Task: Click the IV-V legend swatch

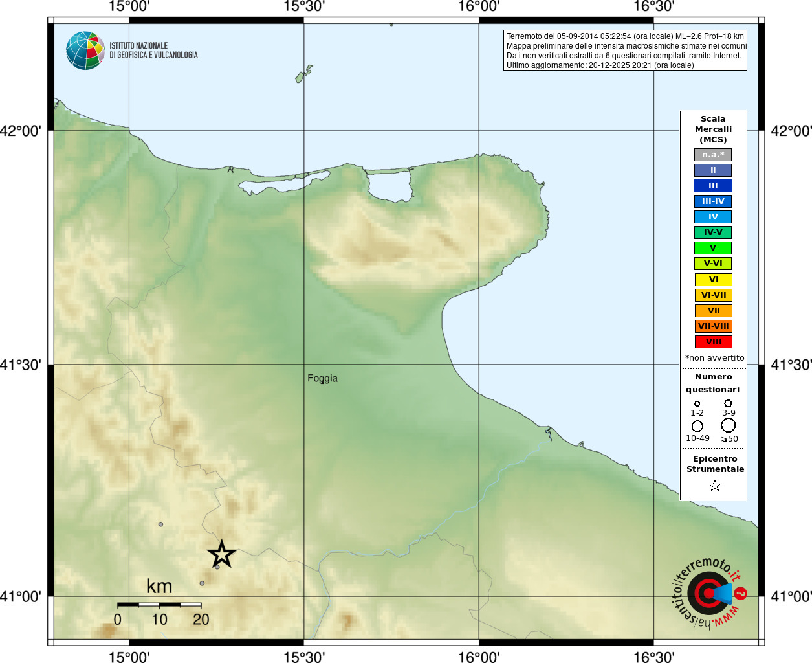Action: pyautogui.click(x=713, y=232)
